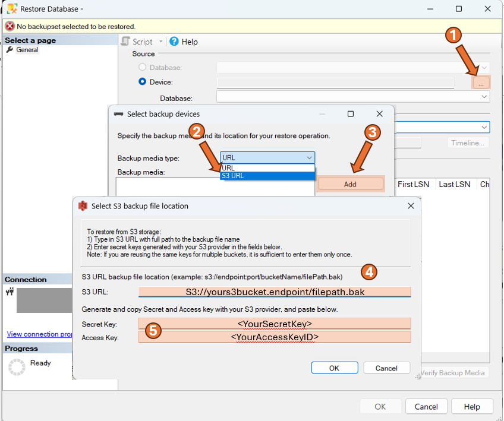504x421 pixels.
Task: Select the Device radio button
Action: tap(142, 82)
